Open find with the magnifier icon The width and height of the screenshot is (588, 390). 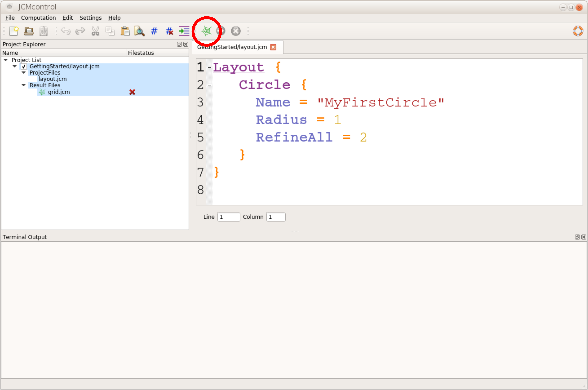pyautogui.click(x=139, y=31)
